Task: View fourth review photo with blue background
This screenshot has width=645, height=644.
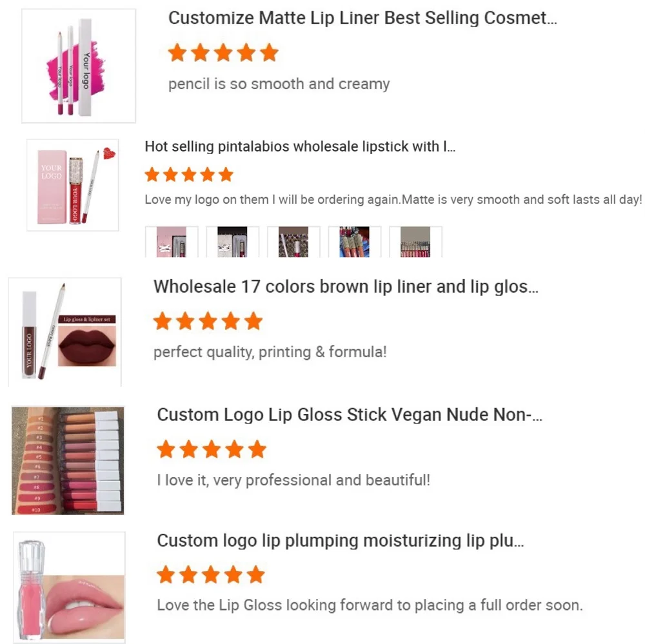Action: tap(354, 242)
